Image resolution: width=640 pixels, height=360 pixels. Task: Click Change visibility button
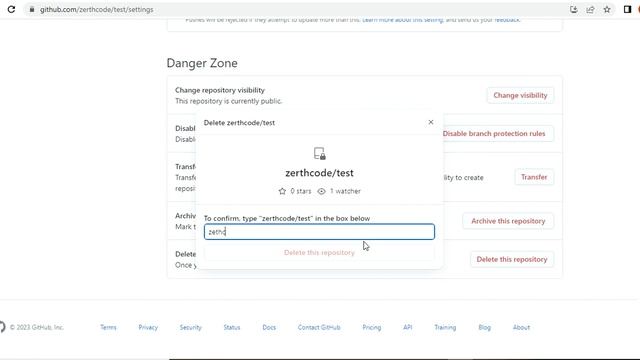[520, 95]
